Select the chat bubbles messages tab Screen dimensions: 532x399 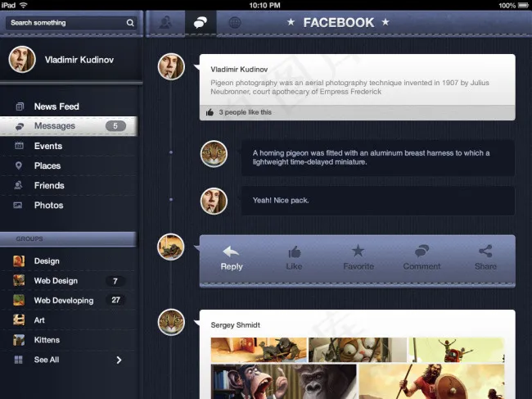tap(201, 23)
